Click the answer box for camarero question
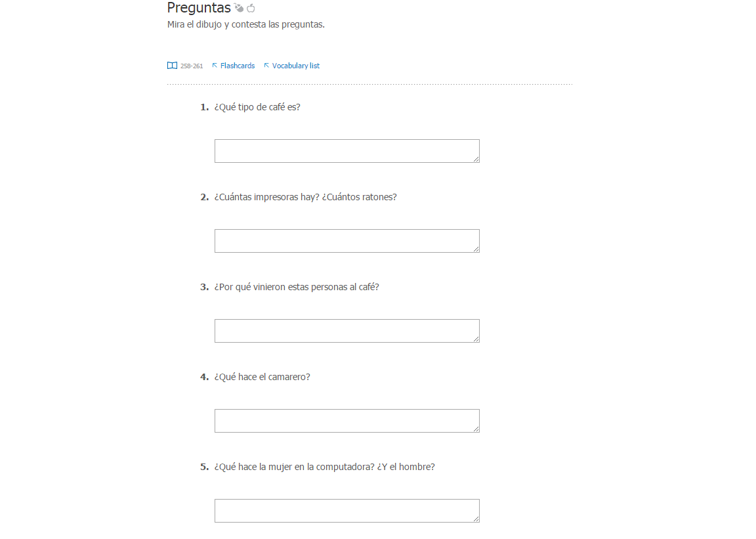Viewport: 756px width, 539px height. (x=346, y=421)
